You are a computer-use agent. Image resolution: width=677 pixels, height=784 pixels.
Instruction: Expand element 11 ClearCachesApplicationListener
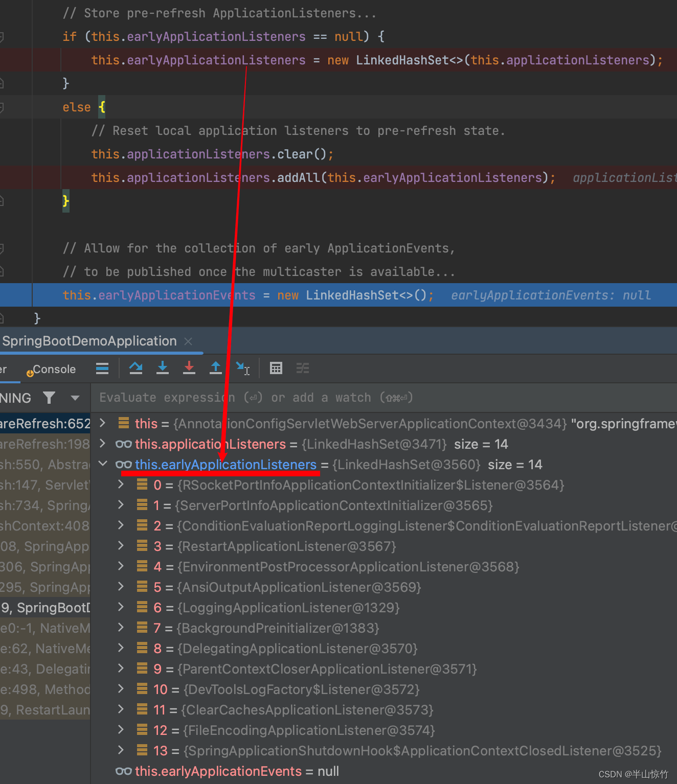[121, 709]
